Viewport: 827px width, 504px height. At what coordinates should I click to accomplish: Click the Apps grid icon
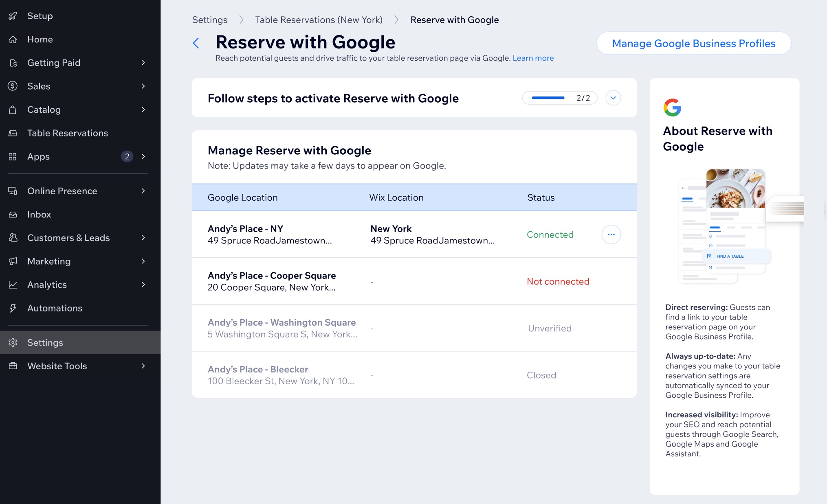pyautogui.click(x=13, y=157)
